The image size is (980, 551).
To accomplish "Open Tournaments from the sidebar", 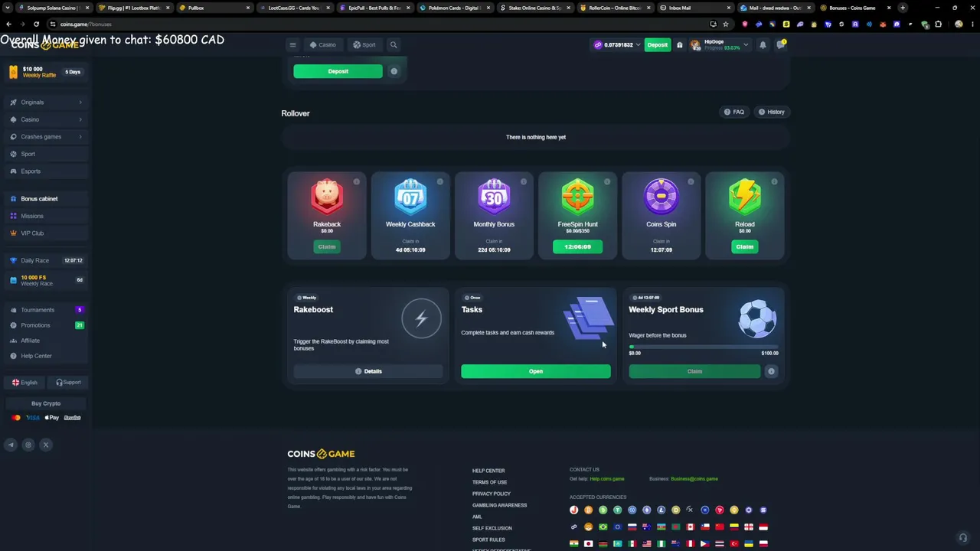I will pyautogui.click(x=47, y=310).
